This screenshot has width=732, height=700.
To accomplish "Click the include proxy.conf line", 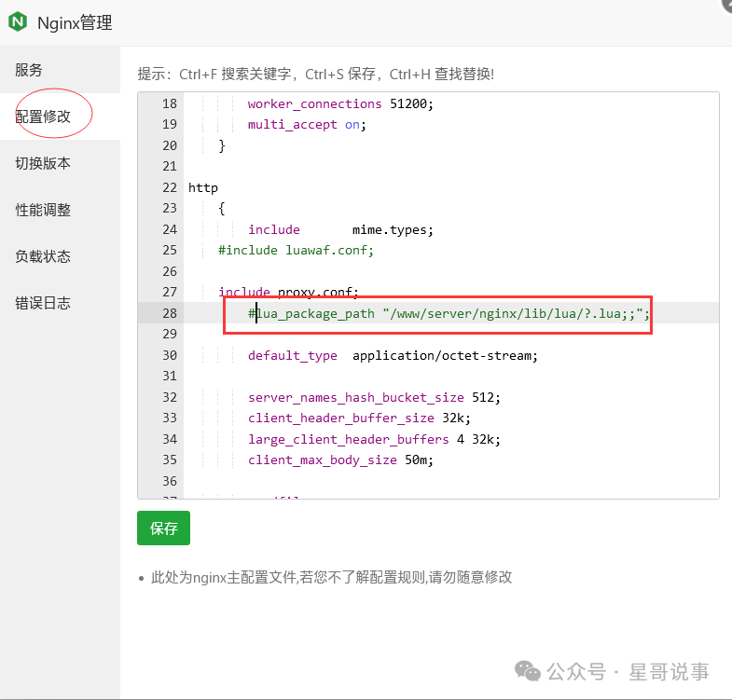I will click(288, 292).
